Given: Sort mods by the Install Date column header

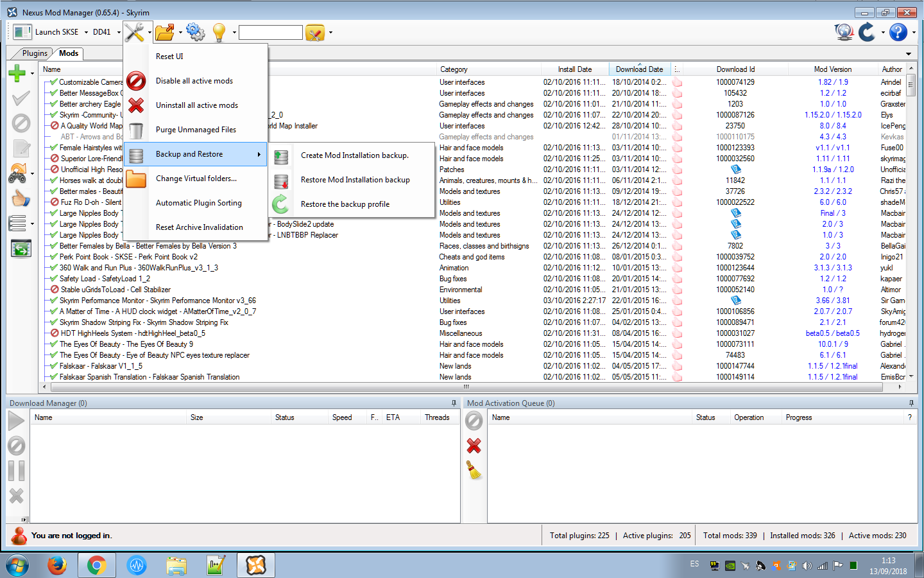Looking at the screenshot, I should click(x=574, y=69).
